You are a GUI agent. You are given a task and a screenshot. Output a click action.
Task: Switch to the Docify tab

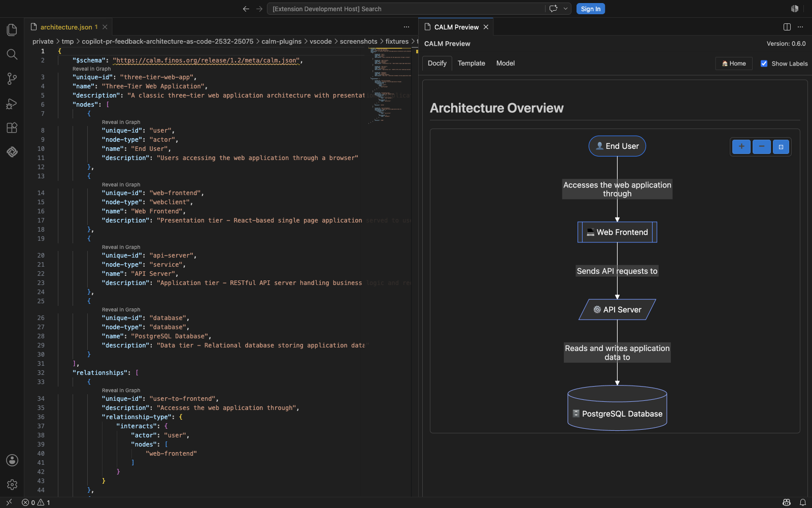pyautogui.click(x=437, y=63)
